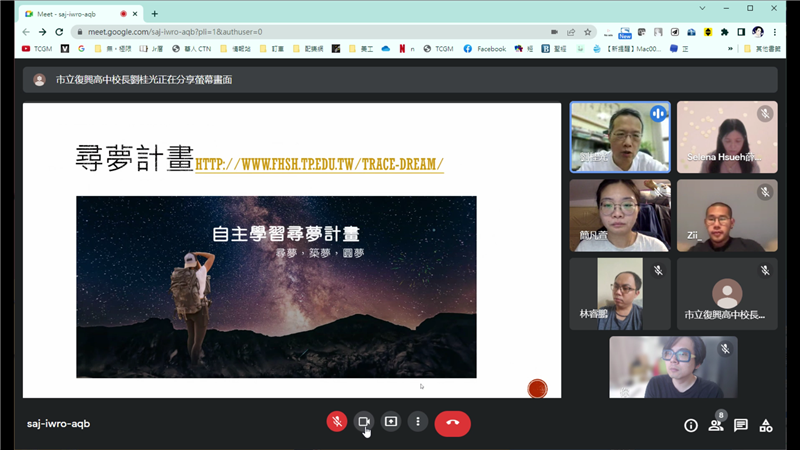Click the address bar with meet.google.com URL
Image resolution: width=800 pixels, height=450 pixels.
pos(300,32)
